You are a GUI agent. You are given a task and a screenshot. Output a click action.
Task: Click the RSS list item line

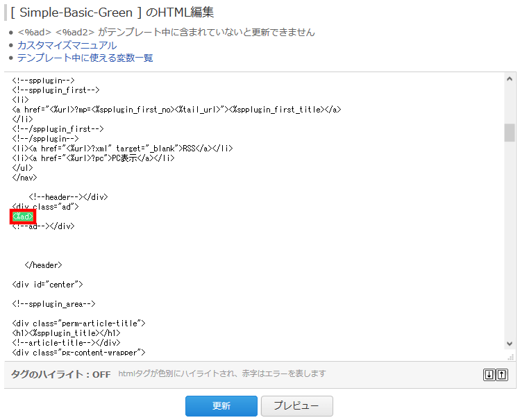122,149
